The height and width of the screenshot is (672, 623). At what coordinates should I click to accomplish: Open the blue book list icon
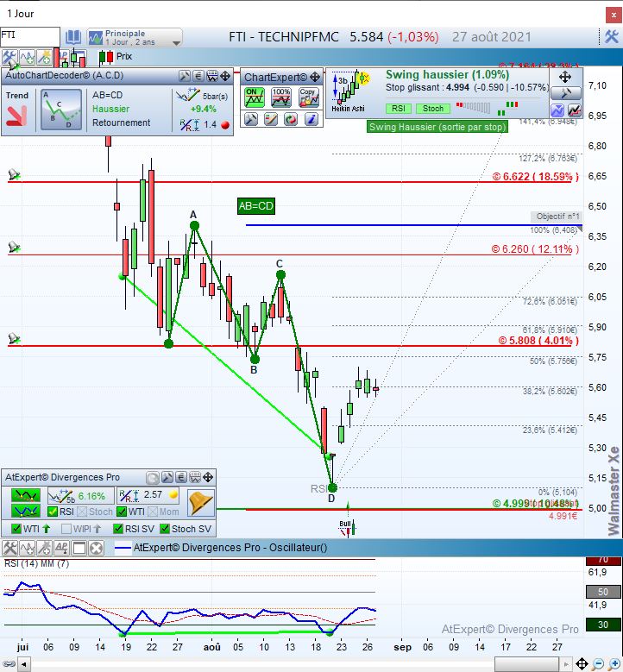pyautogui.click(x=72, y=37)
